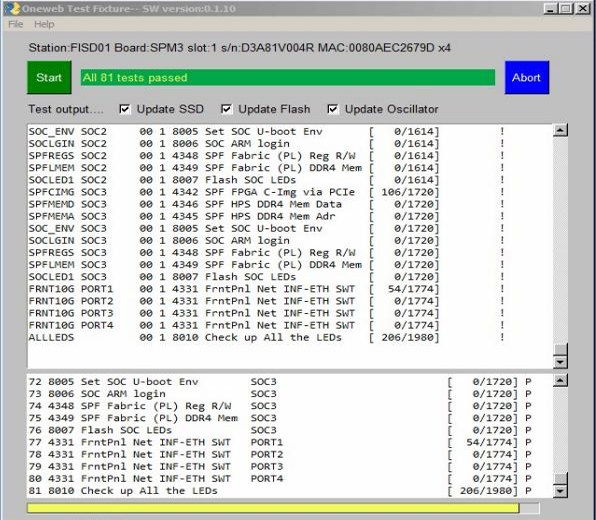Disable the Update Oscillator checkbox
The height and width of the screenshot is (520, 596).
(x=333, y=109)
